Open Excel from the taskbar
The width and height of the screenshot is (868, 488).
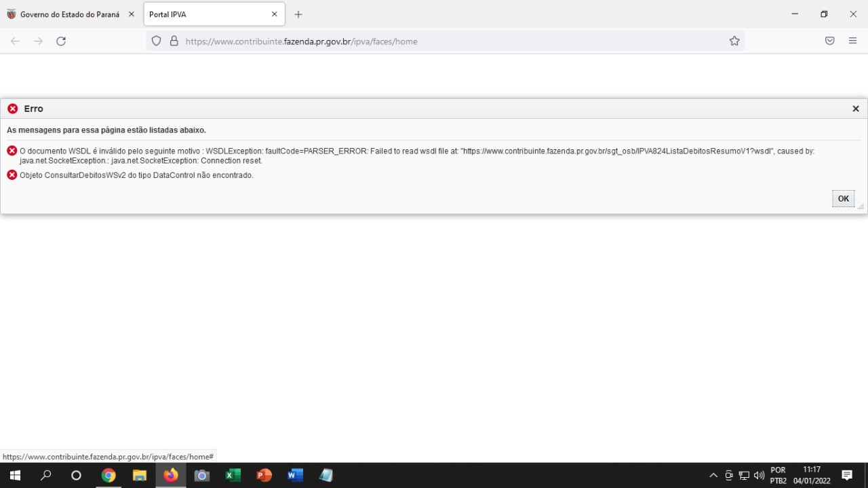[x=233, y=475]
